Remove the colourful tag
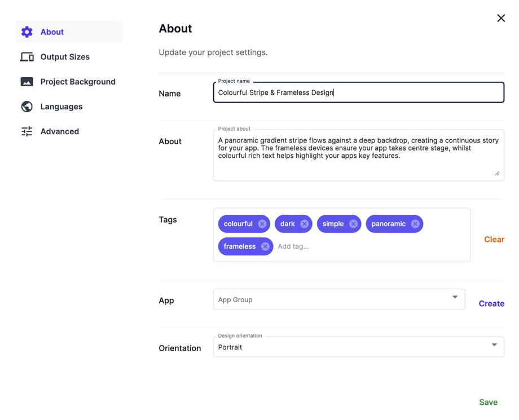 (262, 224)
